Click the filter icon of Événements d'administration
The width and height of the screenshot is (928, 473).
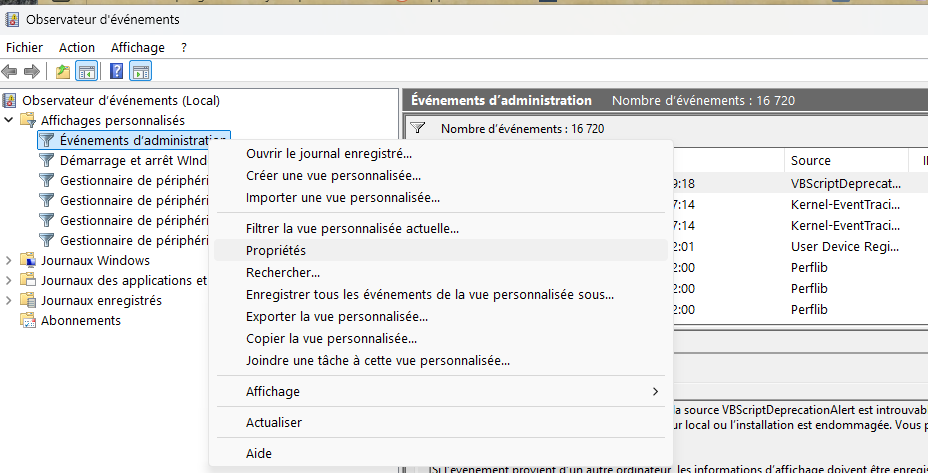coord(47,141)
